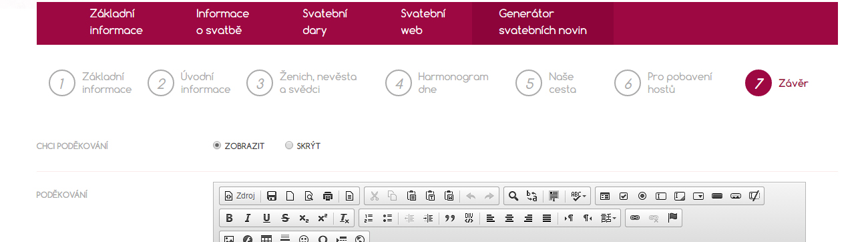The image size is (868, 242).
Task: Click the Remove Format icon
Action: 344,218
